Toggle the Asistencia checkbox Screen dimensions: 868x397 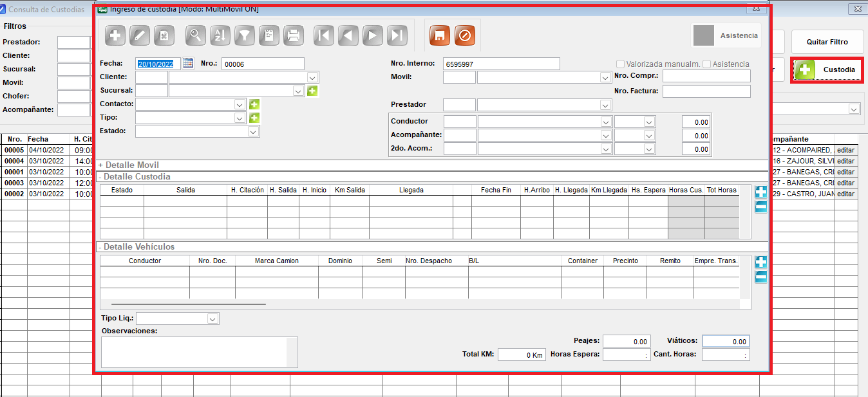(707, 64)
